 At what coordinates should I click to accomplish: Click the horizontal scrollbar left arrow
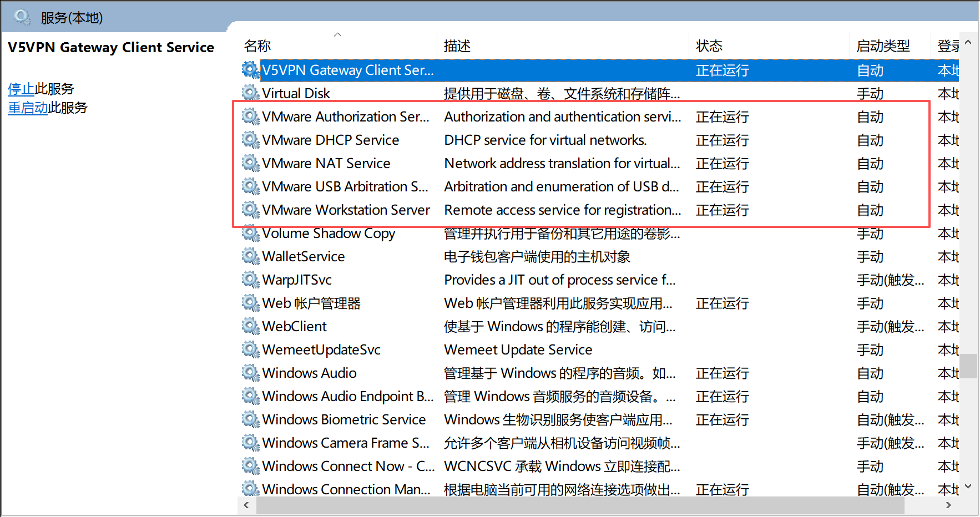tap(246, 505)
